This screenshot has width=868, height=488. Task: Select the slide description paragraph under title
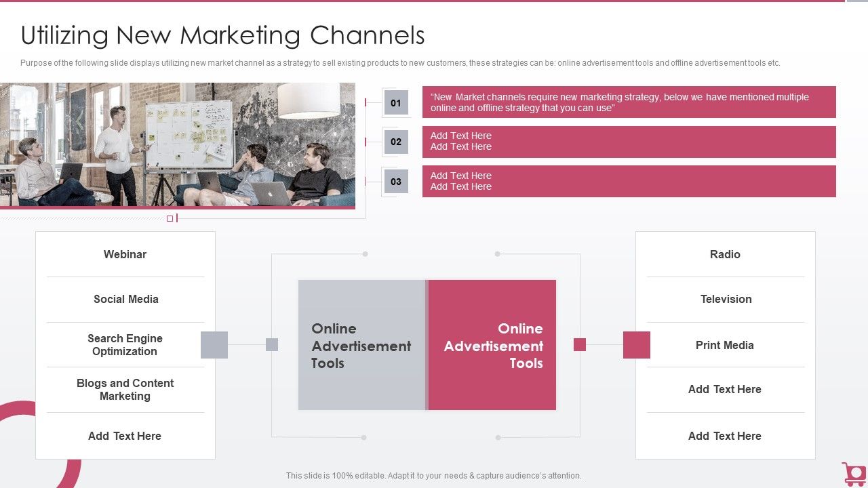tap(400, 63)
